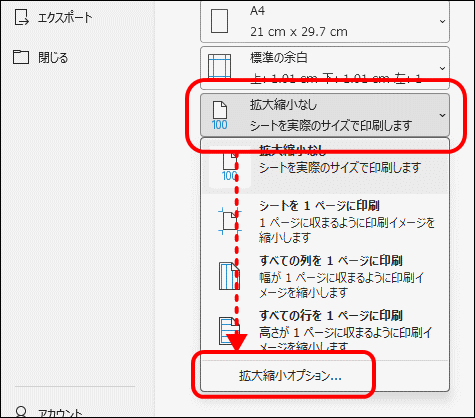Collapse the 拡大縮小なし dropdown chevron
The width and height of the screenshot is (475, 418).
pyautogui.click(x=442, y=115)
